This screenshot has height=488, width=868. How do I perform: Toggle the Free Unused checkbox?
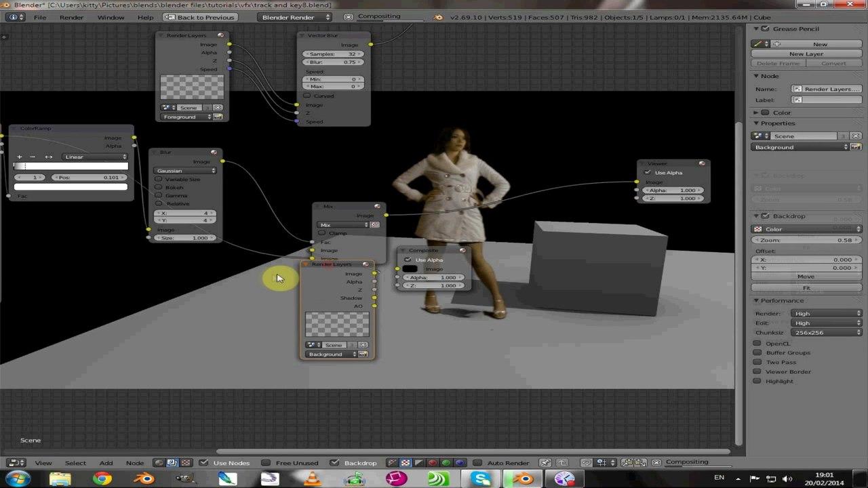(x=266, y=463)
